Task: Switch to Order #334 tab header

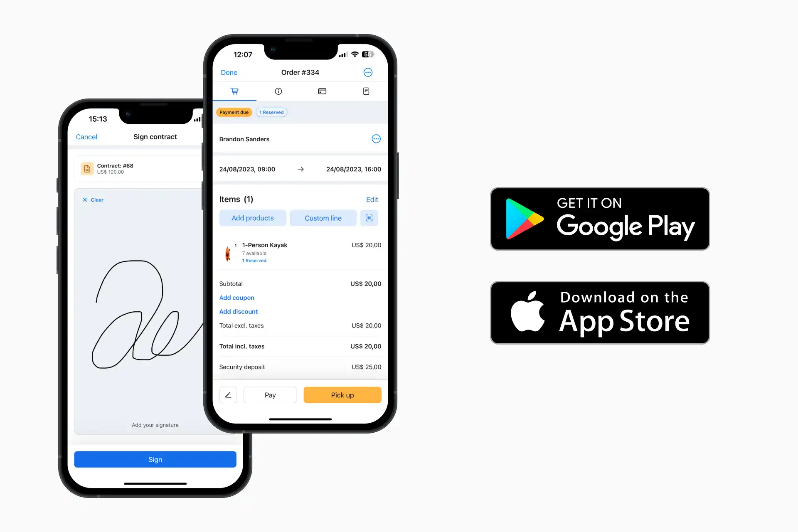Action: (300, 72)
